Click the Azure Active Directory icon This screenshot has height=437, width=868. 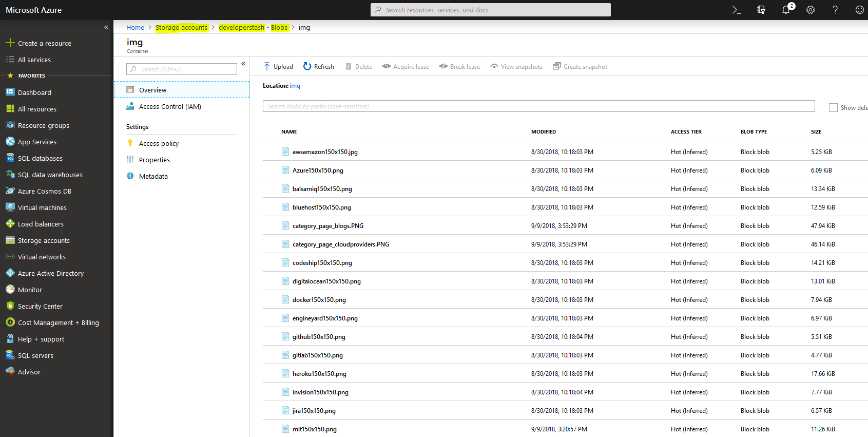coord(10,273)
